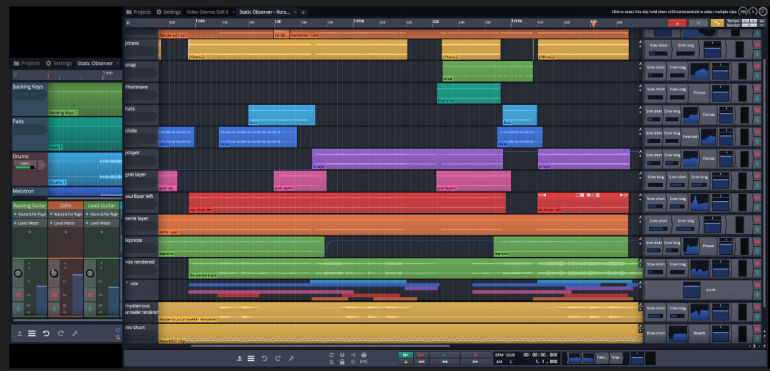Click the plus to add plugin on Cello channel
This screenshot has width=770, height=371.
click(x=65, y=232)
